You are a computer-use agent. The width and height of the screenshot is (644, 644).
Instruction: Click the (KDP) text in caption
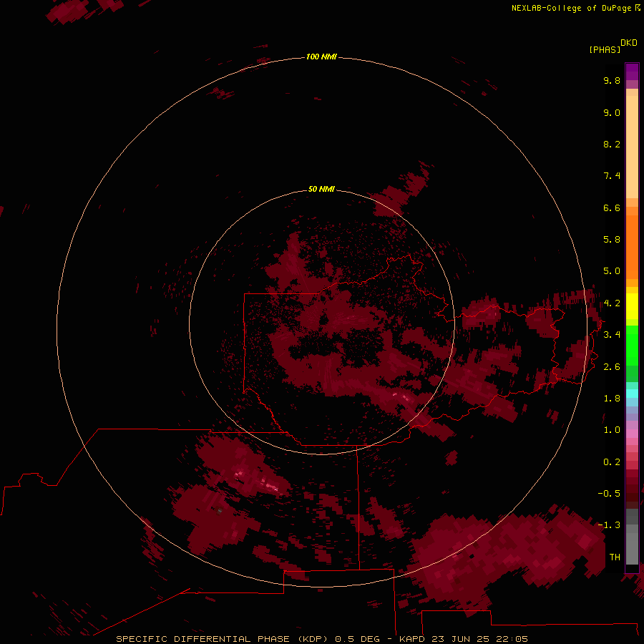(313, 639)
